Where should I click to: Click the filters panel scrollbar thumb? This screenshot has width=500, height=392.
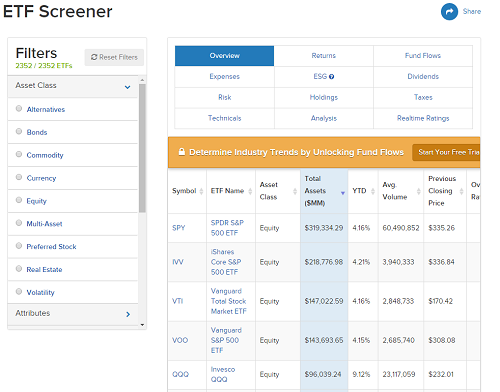(142, 148)
